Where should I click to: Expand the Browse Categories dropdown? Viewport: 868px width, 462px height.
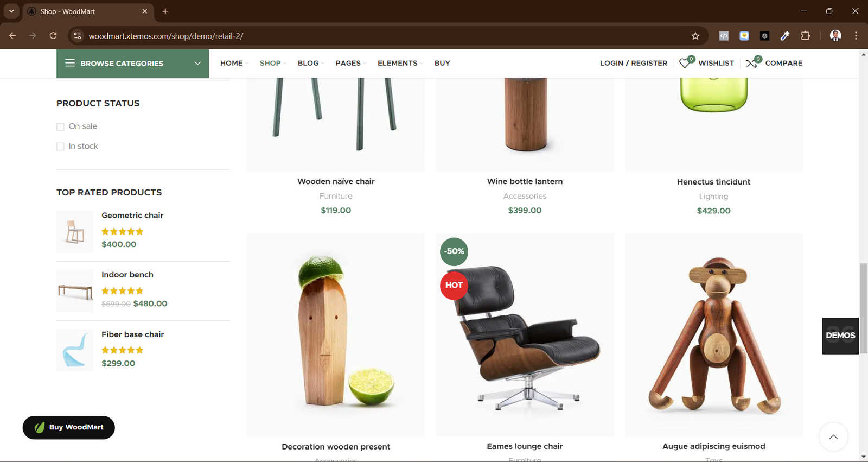[132, 64]
